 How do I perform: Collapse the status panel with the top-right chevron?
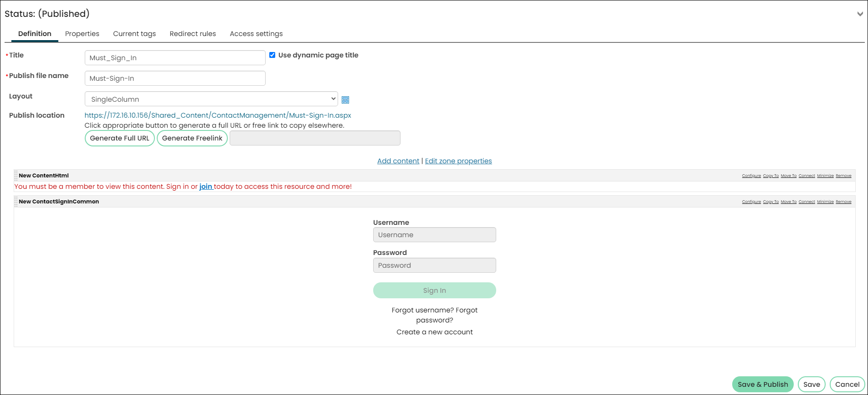tap(860, 14)
